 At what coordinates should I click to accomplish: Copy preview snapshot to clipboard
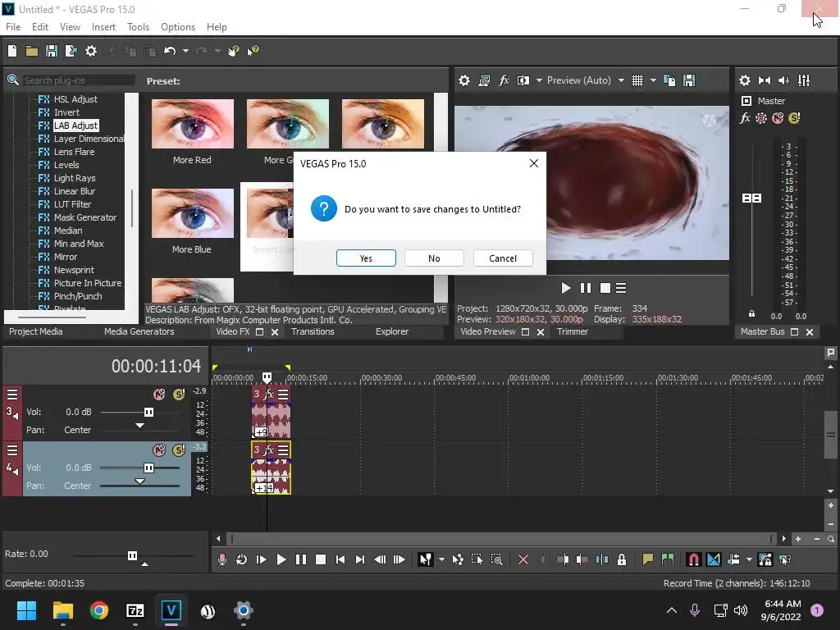tap(669, 80)
